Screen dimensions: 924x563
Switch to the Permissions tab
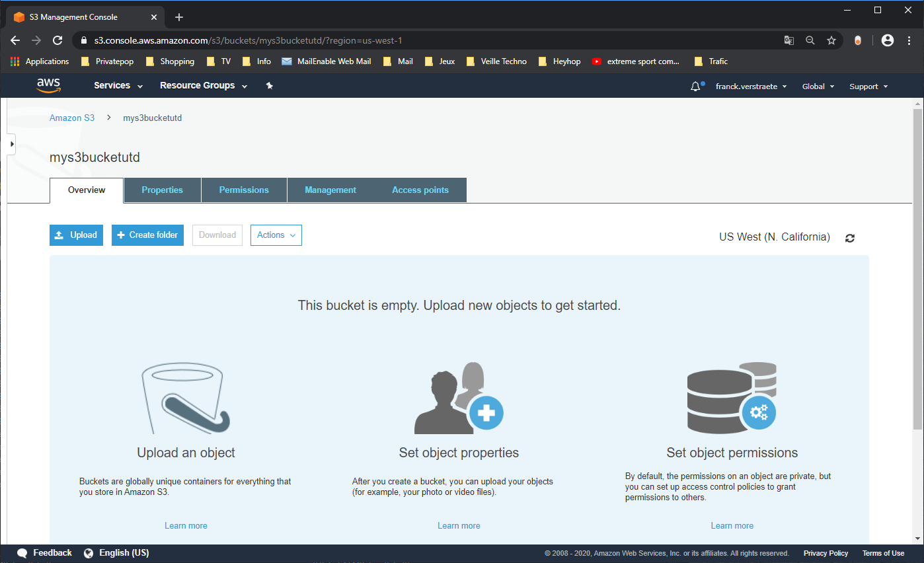tap(244, 190)
